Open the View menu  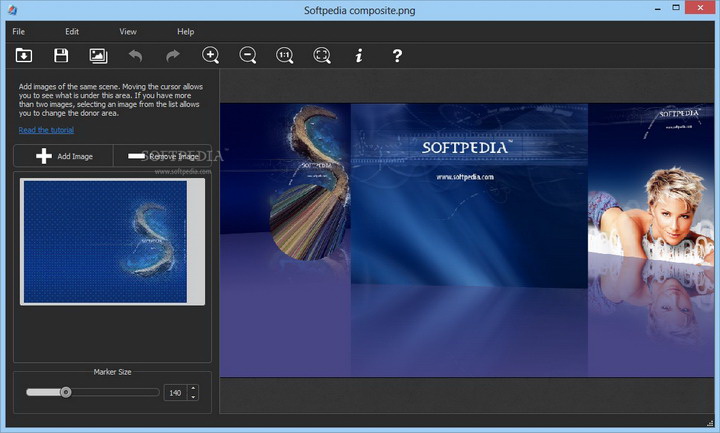click(x=128, y=32)
